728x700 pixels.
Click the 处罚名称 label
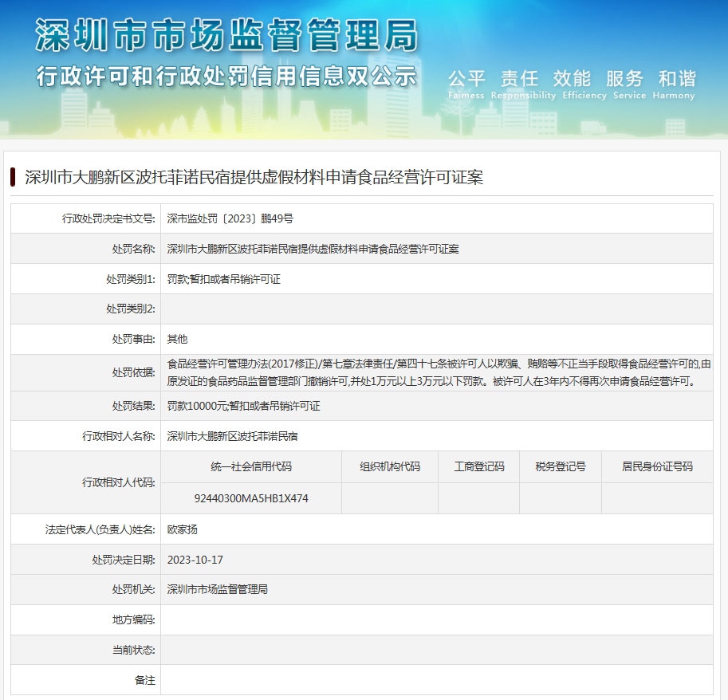coord(133,249)
